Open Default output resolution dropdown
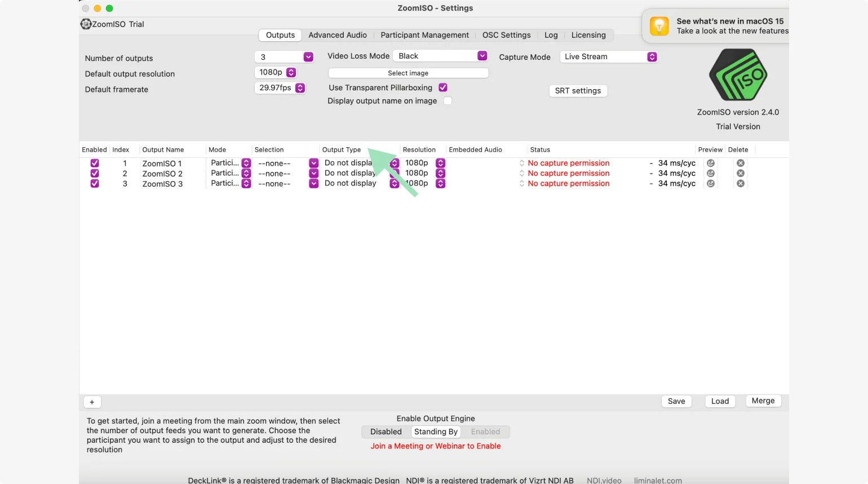The height and width of the screenshot is (484, 868). [276, 72]
